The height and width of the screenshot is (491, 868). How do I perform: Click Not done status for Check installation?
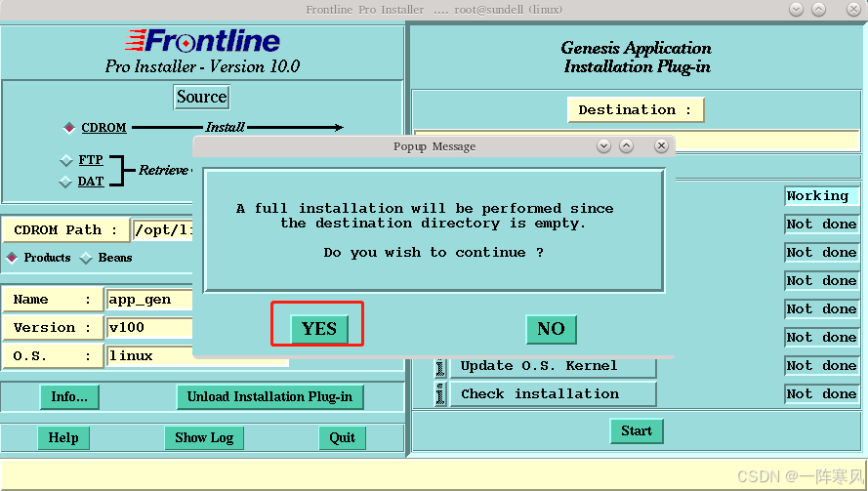tap(821, 394)
